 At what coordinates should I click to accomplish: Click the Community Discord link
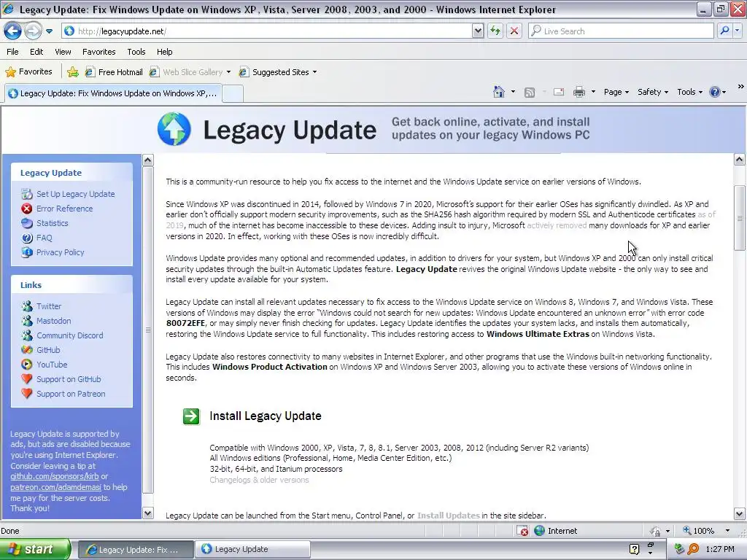(69, 335)
